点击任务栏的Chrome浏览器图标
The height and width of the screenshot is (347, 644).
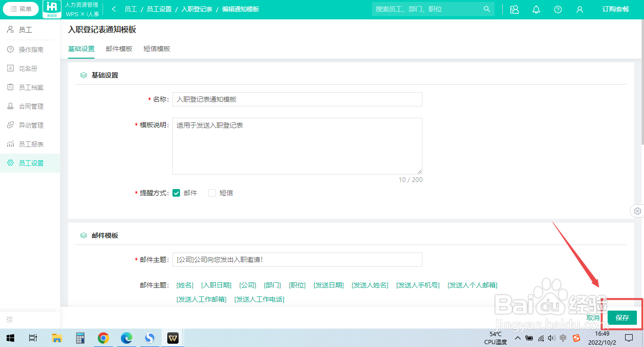(103, 338)
